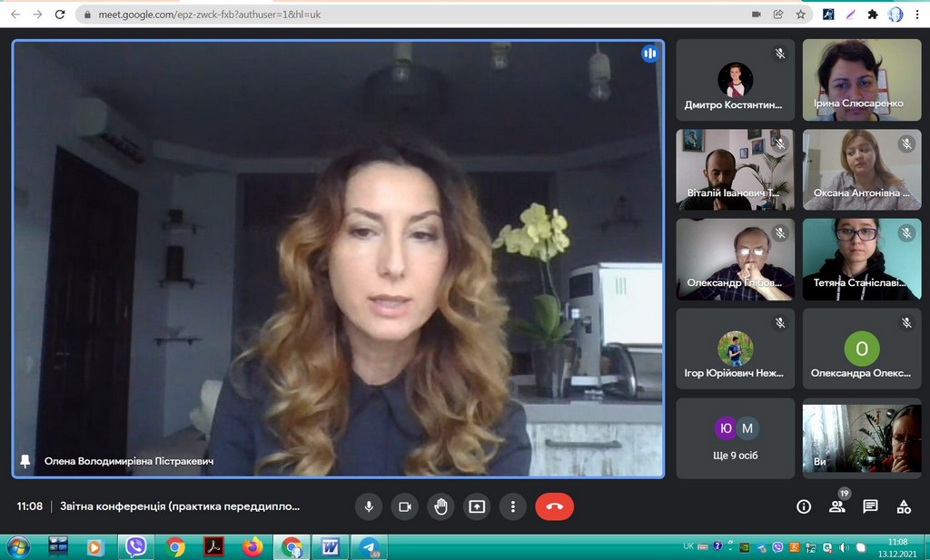This screenshot has width=930, height=560.
Task: Bookmark this page with the star icon
Action: click(x=801, y=15)
